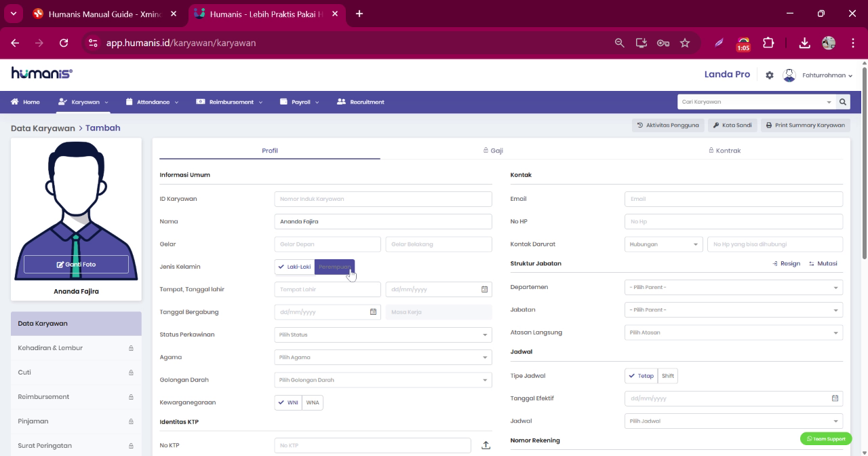Open Jabatan dropdown
The width and height of the screenshot is (868, 456).
pos(734,310)
